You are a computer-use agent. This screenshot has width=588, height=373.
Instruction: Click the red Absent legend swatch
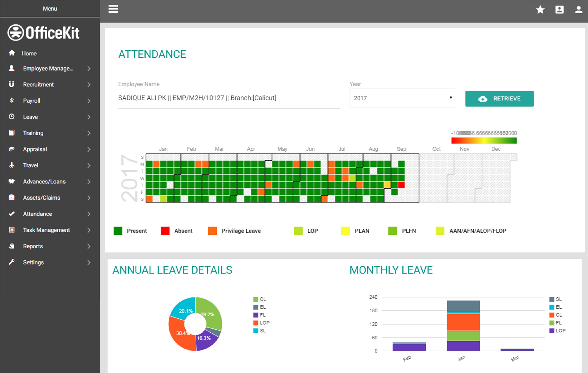click(x=165, y=231)
